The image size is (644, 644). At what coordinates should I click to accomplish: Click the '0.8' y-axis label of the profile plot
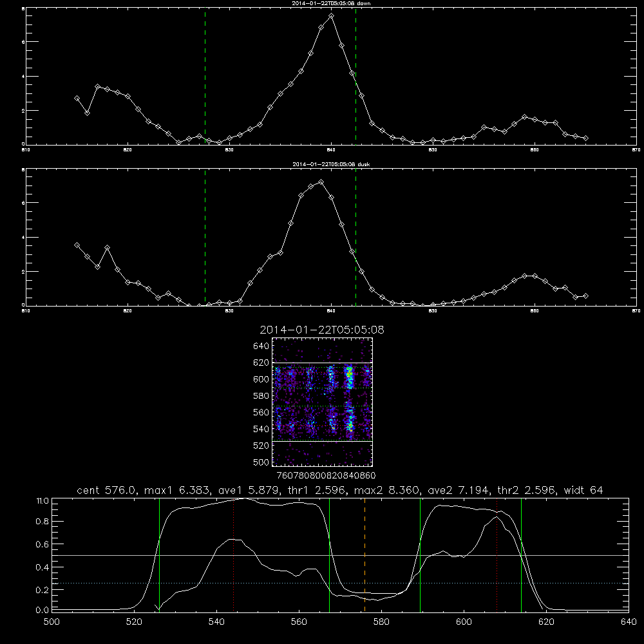(x=43, y=521)
